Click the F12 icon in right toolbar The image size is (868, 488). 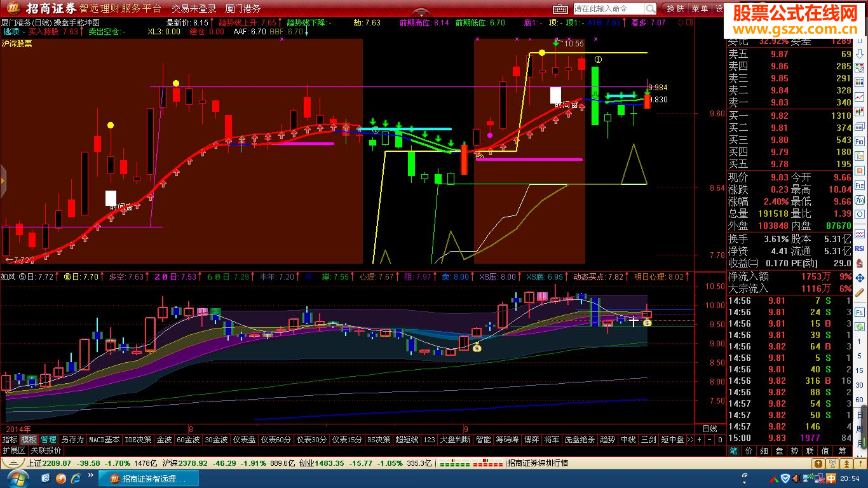[x=860, y=184]
